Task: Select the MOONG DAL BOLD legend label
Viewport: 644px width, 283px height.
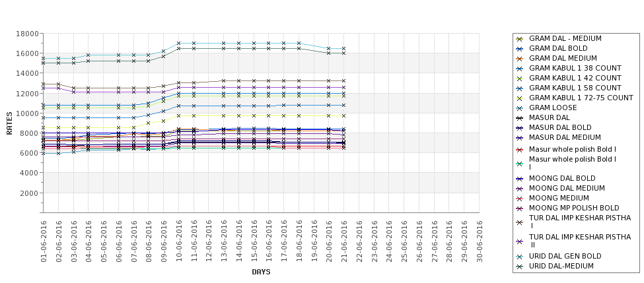Action: click(562, 178)
